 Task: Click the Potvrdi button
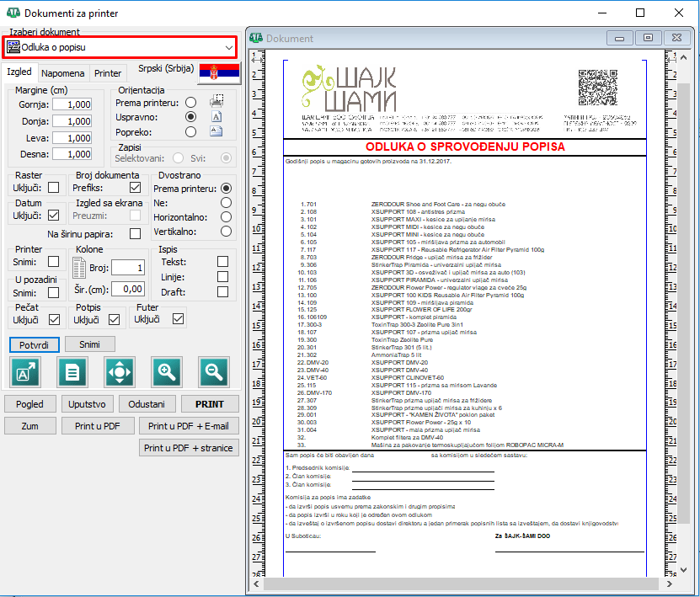click(34, 345)
